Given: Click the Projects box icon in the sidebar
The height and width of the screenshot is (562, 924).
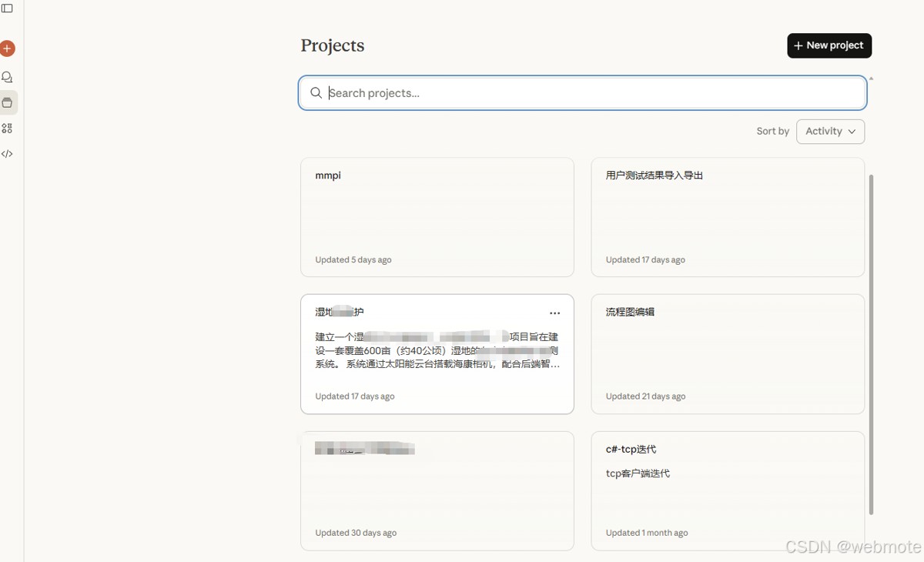Looking at the screenshot, I should point(8,102).
